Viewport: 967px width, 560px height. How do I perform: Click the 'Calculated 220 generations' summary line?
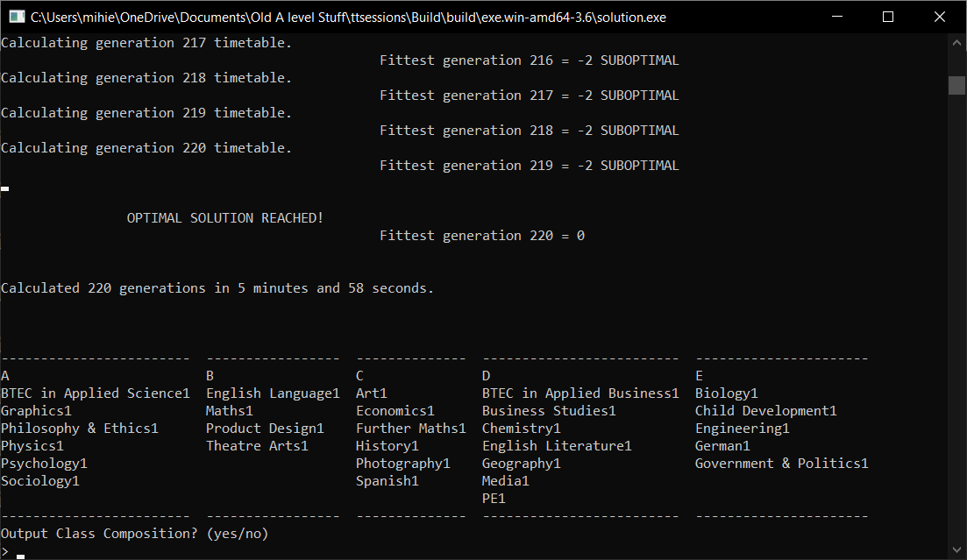(217, 288)
